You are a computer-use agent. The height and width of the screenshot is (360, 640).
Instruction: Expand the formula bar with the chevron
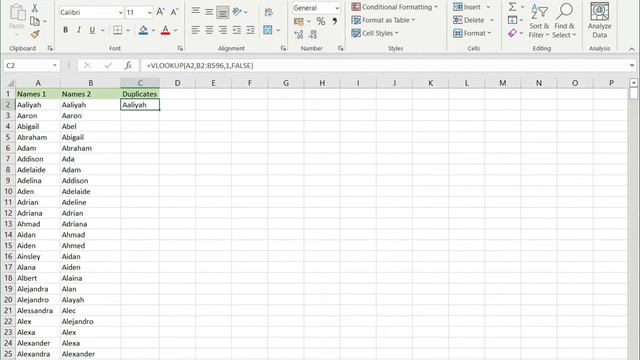(x=632, y=65)
